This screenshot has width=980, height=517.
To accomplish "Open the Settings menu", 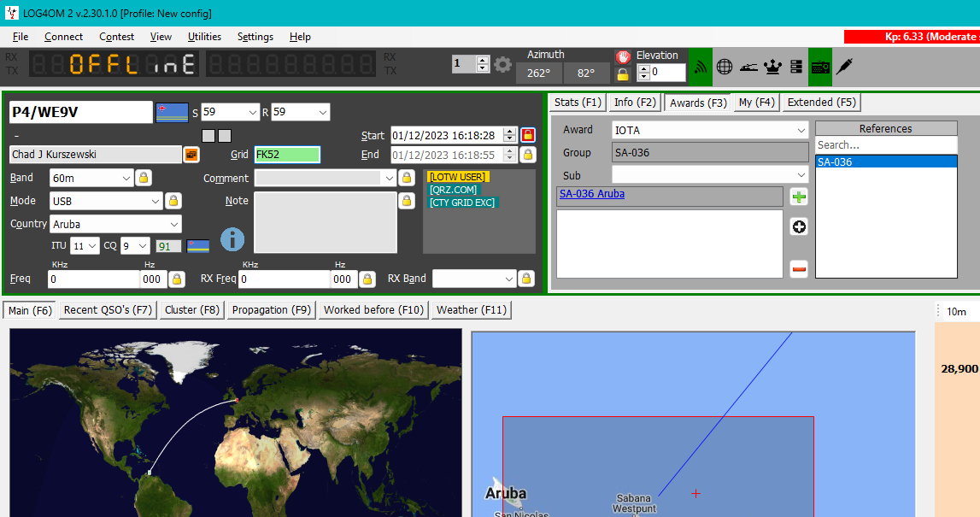I will pos(255,37).
